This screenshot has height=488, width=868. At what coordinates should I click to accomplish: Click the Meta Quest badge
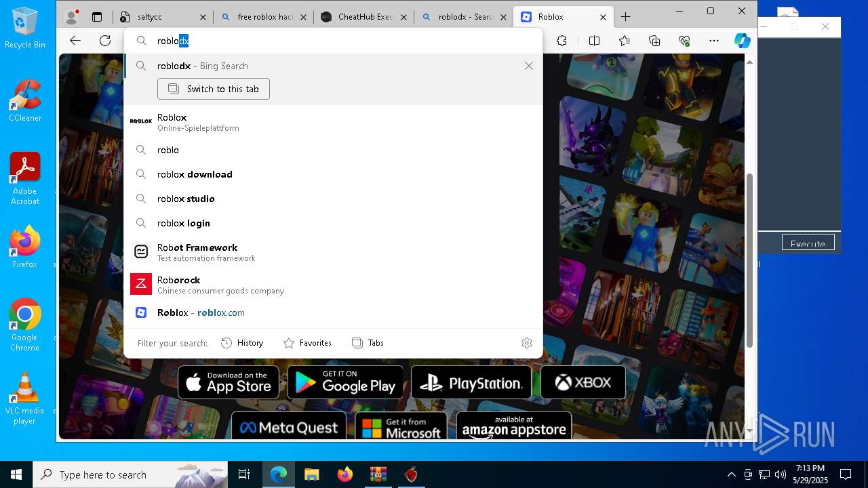(x=288, y=427)
